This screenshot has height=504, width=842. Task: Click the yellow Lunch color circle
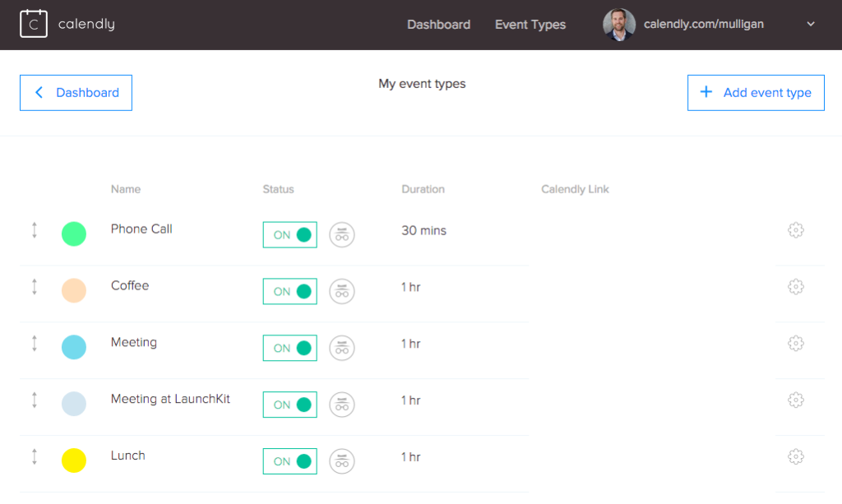[x=74, y=460]
